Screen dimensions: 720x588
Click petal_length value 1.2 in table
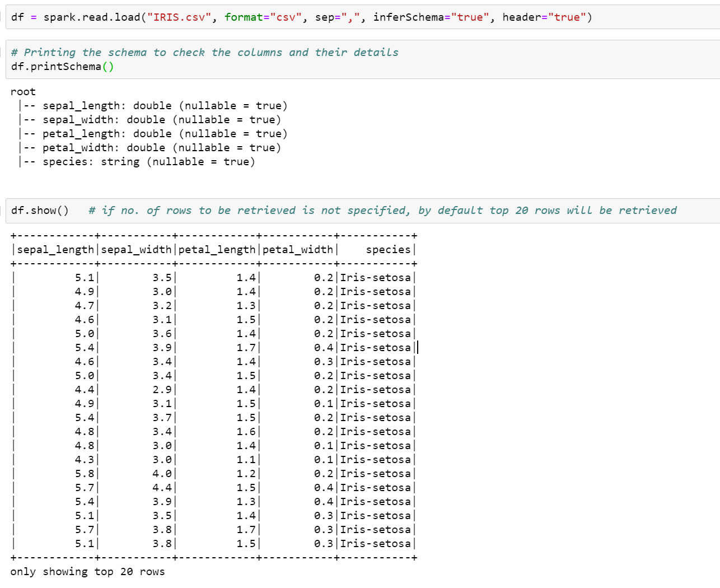point(246,474)
